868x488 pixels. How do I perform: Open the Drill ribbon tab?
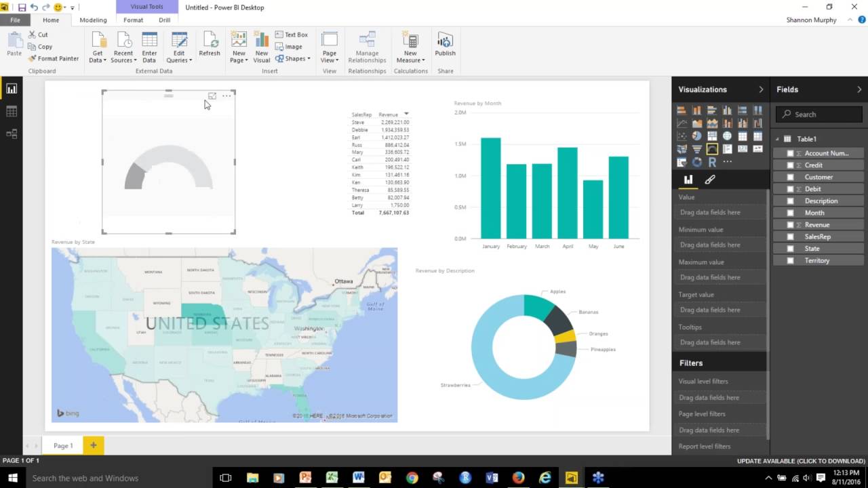click(164, 20)
